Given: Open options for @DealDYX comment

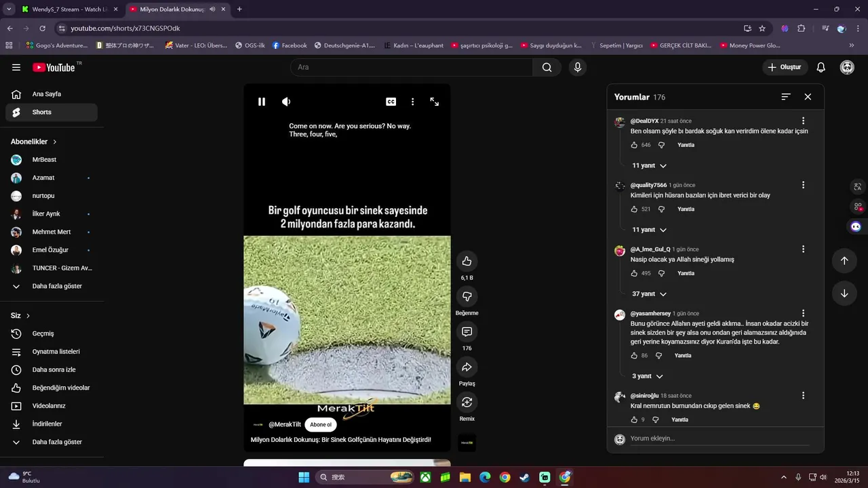Looking at the screenshot, I should point(803,121).
